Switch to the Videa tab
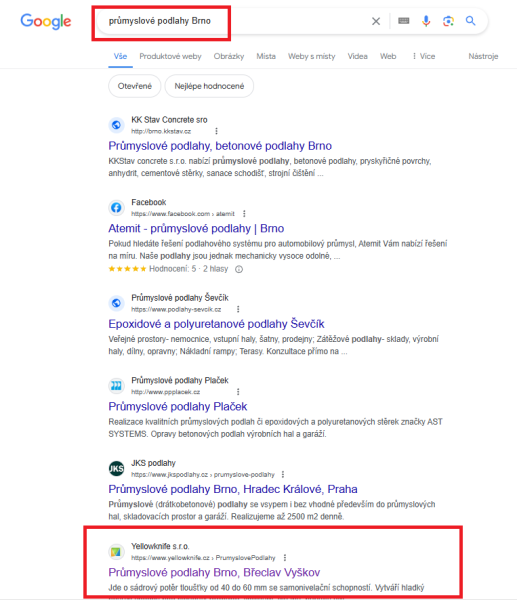 pyautogui.click(x=357, y=56)
